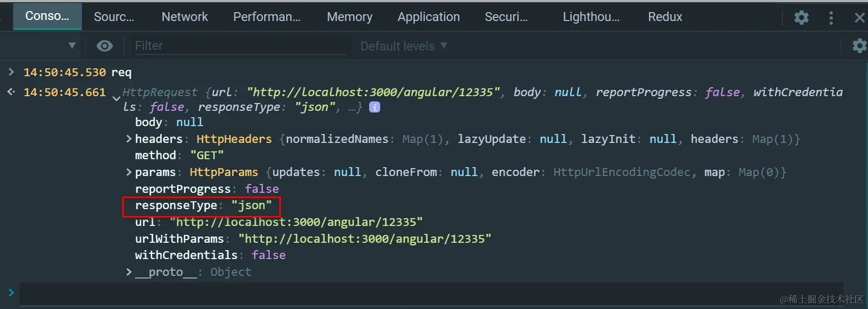Click the HttpUrlEncodingCodec encoder value
Screen dimensions: 868x309
tap(622, 172)
